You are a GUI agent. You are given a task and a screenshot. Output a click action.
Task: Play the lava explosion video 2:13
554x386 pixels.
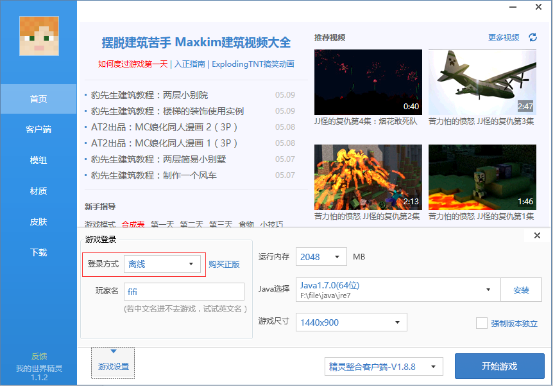(x=368, y=177)
